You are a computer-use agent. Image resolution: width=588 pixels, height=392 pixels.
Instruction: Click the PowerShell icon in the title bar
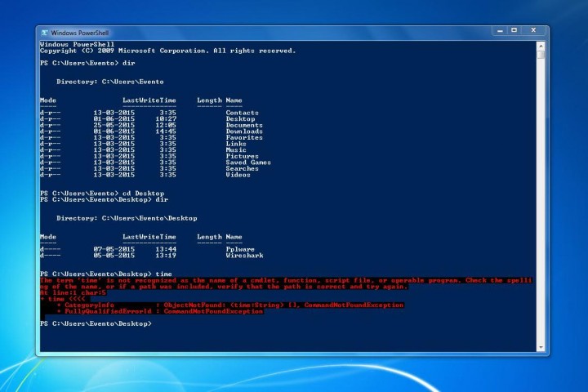click(45, 33)
